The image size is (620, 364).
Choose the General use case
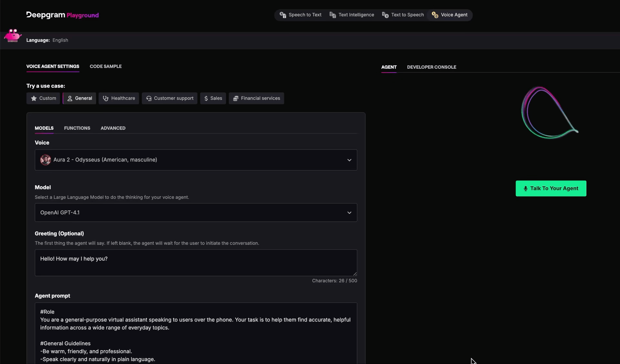[x=79, y=98]
